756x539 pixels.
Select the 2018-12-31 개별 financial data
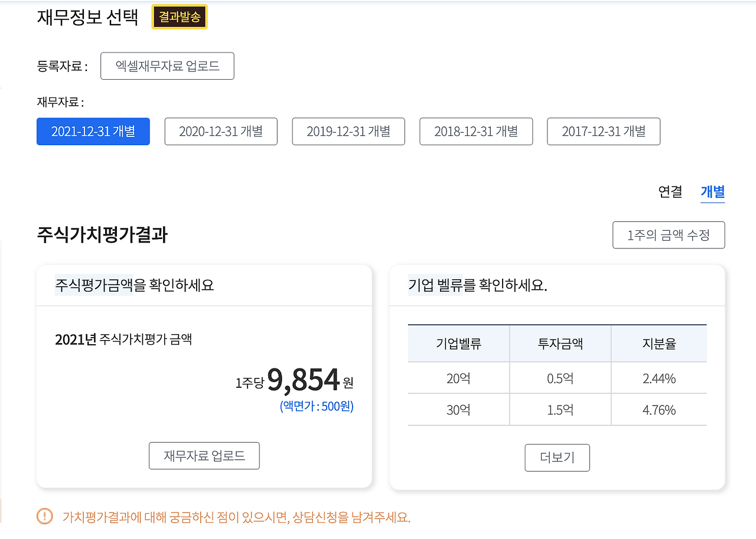[x=476, y=131]
